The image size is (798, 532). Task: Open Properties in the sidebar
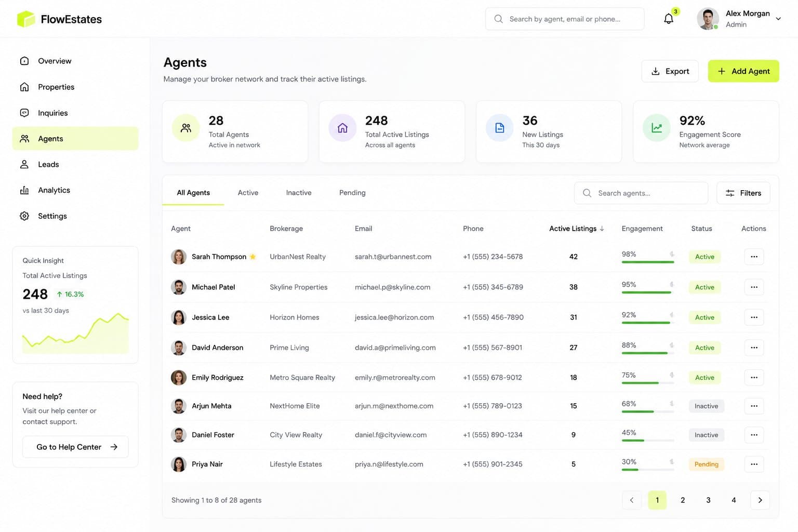pyautogui.click(x=75, y=87)
